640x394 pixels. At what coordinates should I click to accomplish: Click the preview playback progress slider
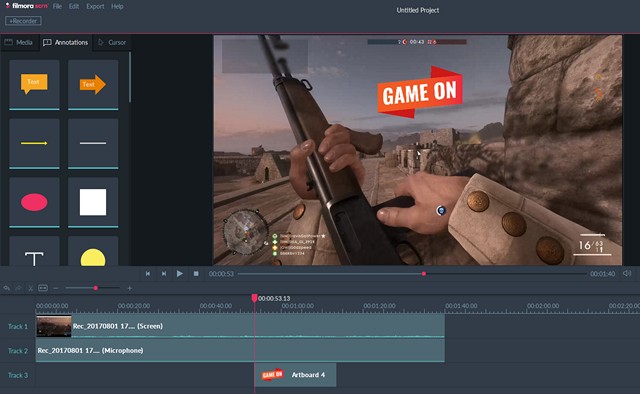(x=412, y=274)
